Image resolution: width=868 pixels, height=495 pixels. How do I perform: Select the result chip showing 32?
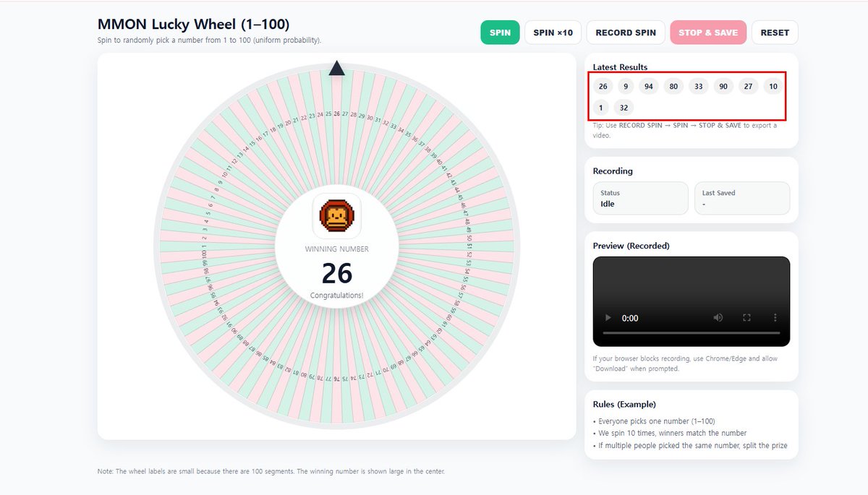[624, 108]
